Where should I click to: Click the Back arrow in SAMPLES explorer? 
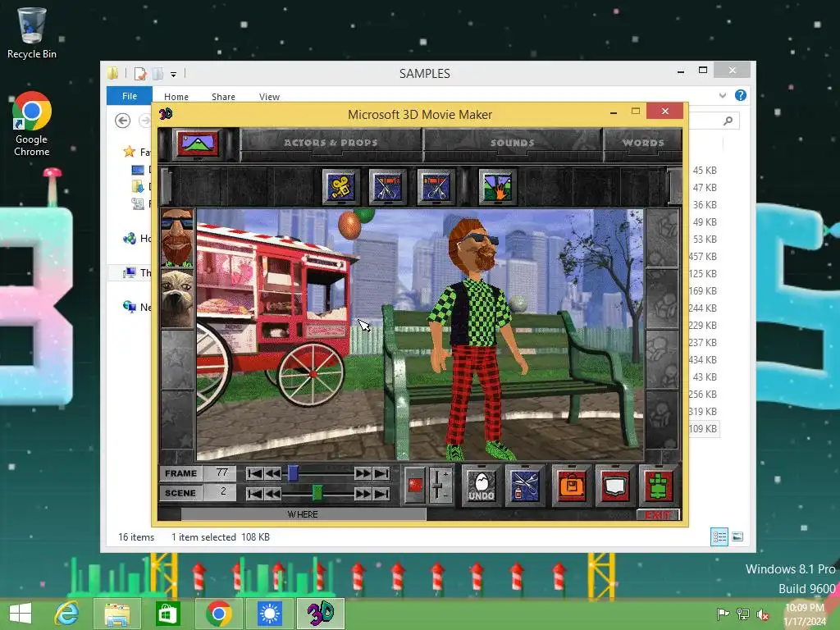[123, 121]
